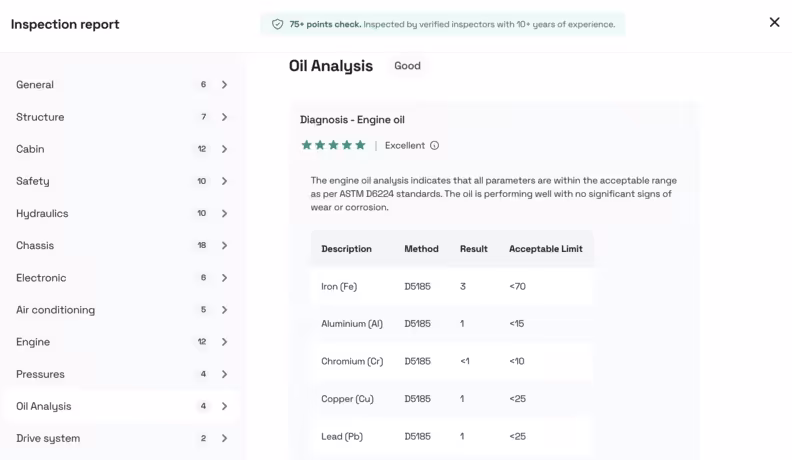
Task: Open the Air conditioning section
Action: [x=55, y=310]
